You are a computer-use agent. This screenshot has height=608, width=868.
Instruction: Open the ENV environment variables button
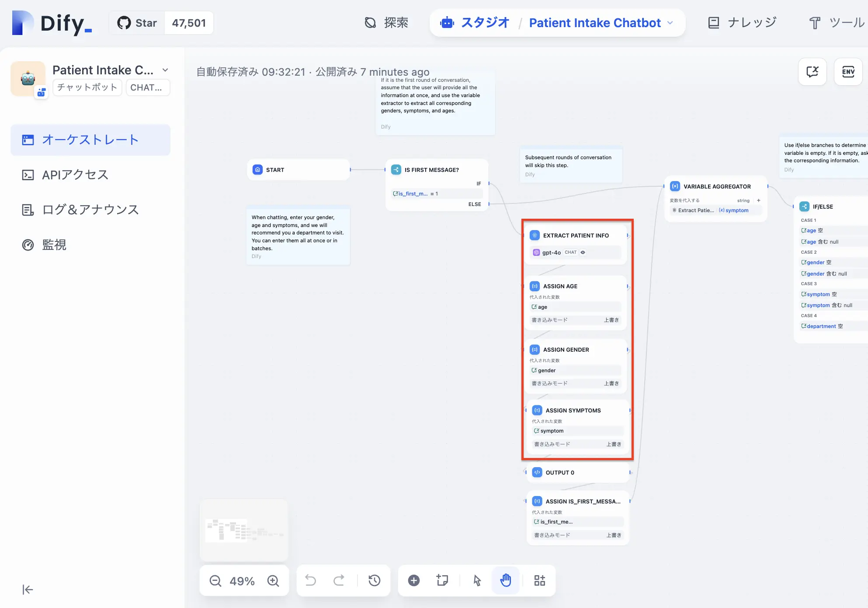[848, 72]
